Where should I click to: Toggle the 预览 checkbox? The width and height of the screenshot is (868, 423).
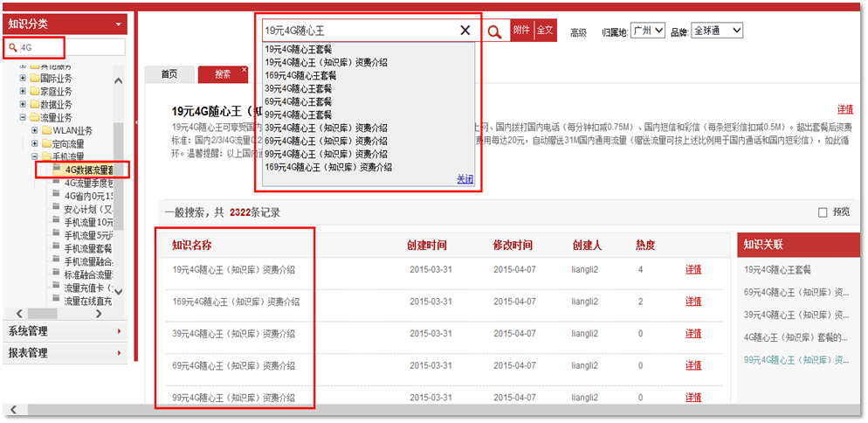tap(823, 212)
